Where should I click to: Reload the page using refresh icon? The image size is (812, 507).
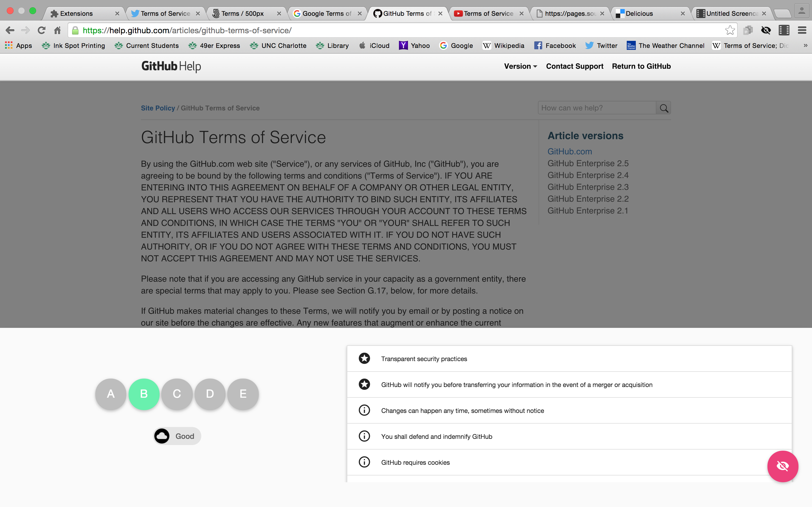pyautogui.click(x=41, y=30)
